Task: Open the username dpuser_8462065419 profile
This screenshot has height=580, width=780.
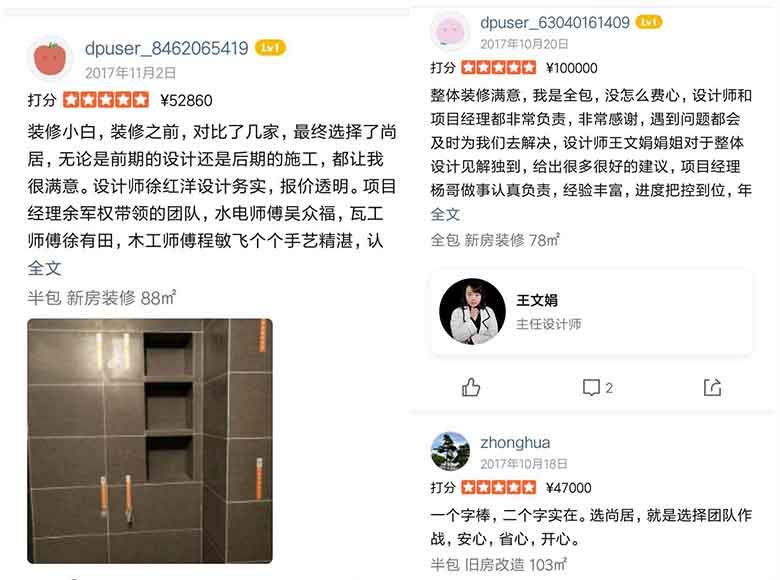Action: click(x=166, y=48)
